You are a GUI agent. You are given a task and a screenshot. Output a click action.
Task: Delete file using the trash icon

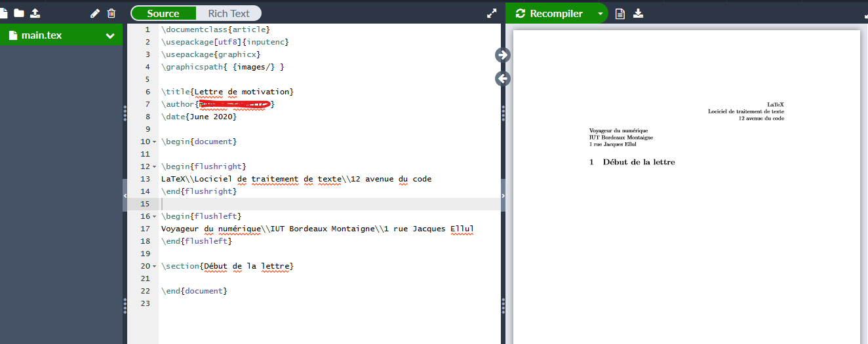111,13
